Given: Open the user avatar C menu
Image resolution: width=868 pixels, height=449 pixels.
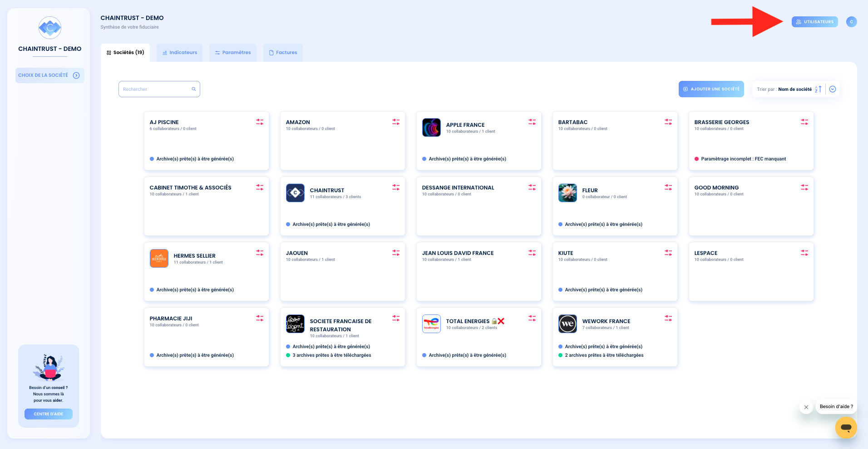Looking at the screenshot, I should [852, 22].
